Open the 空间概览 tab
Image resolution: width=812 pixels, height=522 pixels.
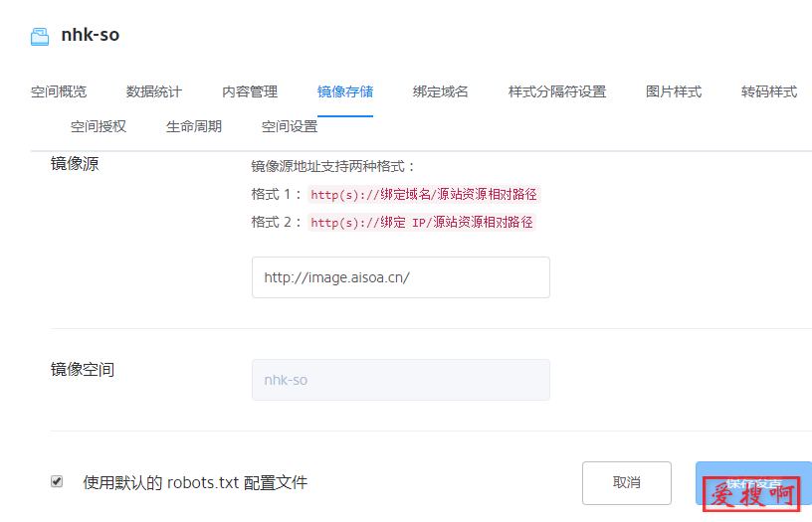click(59, 92)
